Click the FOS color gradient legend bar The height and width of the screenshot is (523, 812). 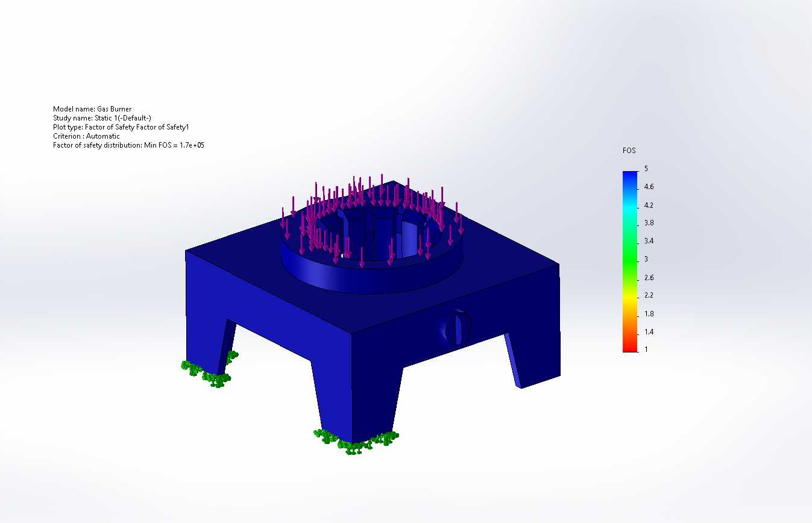(x=629, y=261)
